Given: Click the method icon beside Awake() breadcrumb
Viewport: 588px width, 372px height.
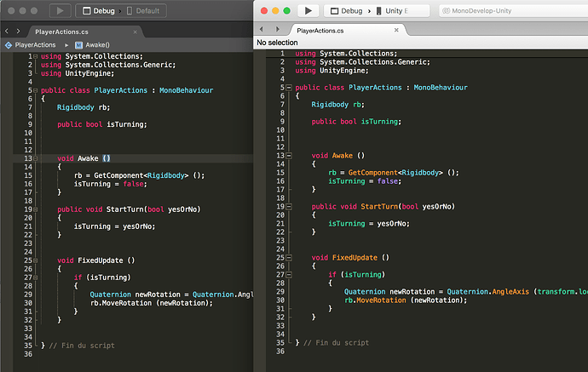Looking at the screenshot, I should (78, 45).
